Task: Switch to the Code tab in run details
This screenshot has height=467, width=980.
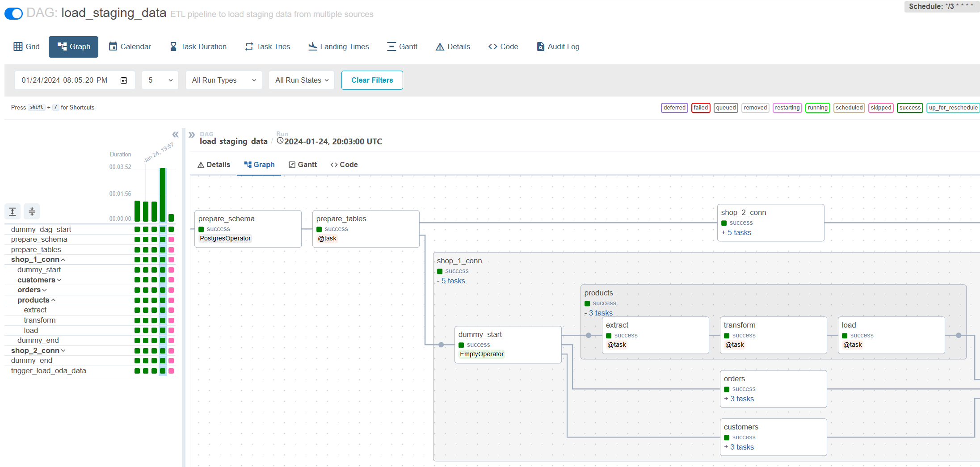Action: point(344,165)
